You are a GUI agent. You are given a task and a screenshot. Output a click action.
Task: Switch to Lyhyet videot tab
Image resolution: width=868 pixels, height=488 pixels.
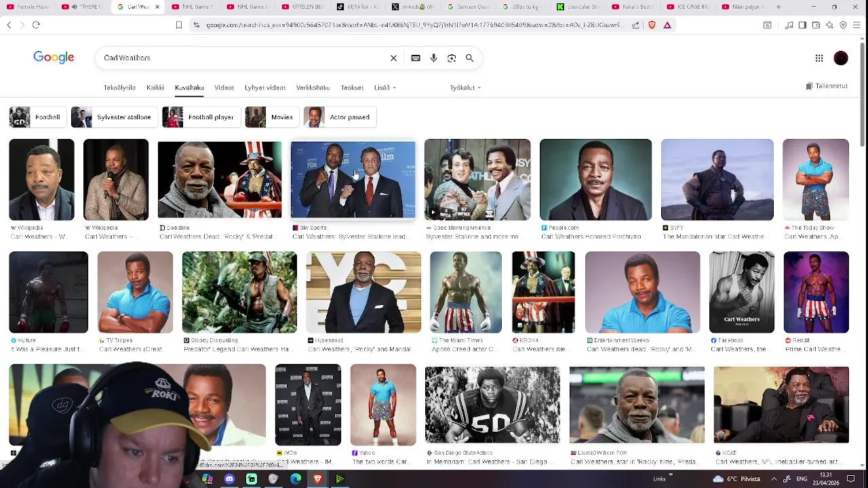265,87
